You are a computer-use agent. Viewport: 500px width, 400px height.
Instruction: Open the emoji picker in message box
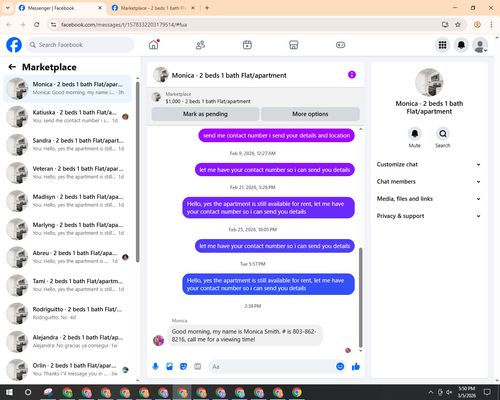tap(340, 367)
